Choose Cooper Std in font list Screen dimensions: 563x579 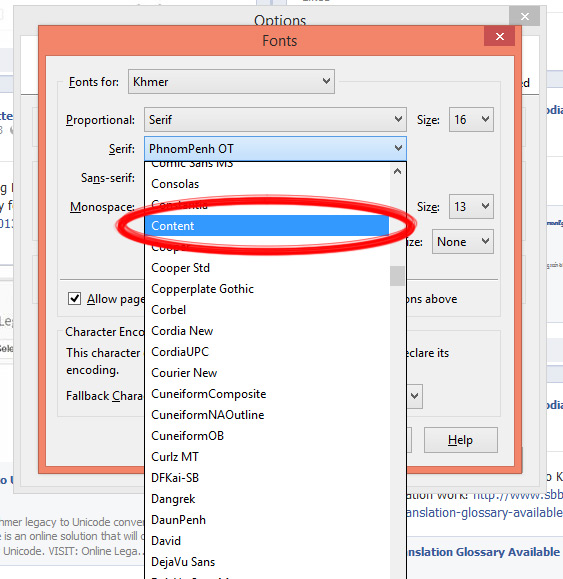tap(267, 268)
